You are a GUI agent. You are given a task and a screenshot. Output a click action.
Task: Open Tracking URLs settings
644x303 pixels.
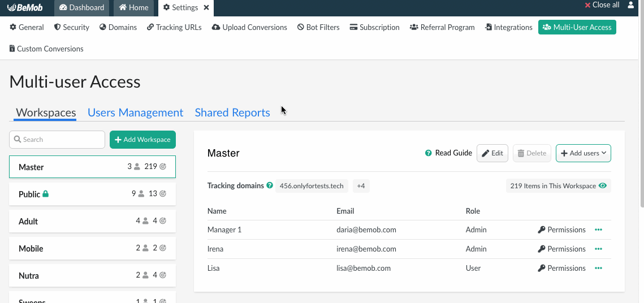click(174, 27)
